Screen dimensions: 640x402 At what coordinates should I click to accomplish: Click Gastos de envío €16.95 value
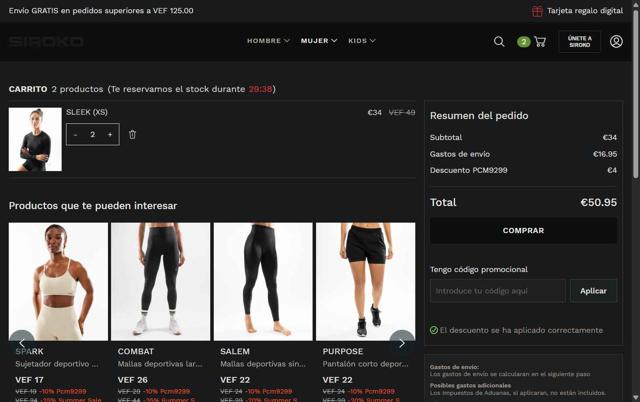pos(604,154)
